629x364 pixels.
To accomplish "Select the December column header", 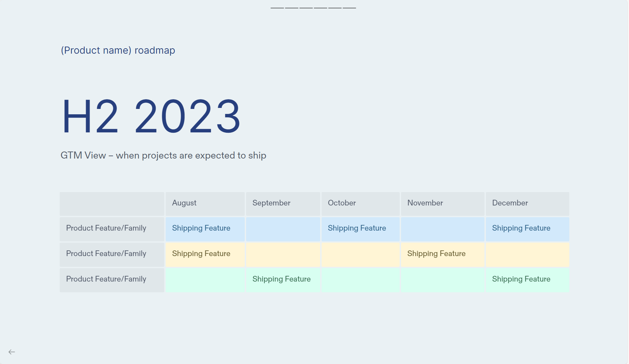I will pos(527,203).
